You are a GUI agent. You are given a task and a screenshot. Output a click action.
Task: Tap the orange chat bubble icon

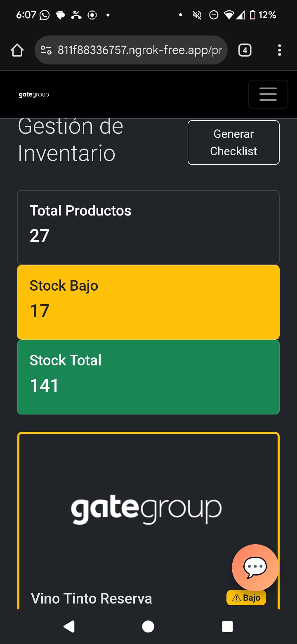255,568
